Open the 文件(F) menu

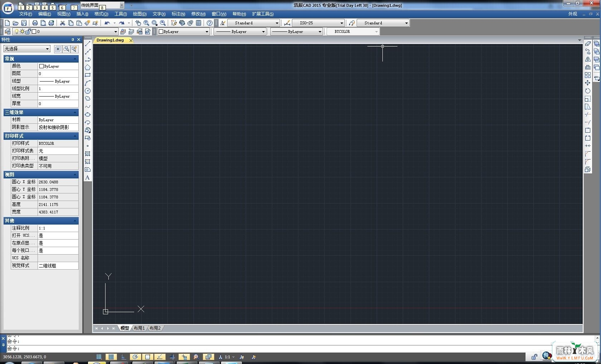point(25,14)
